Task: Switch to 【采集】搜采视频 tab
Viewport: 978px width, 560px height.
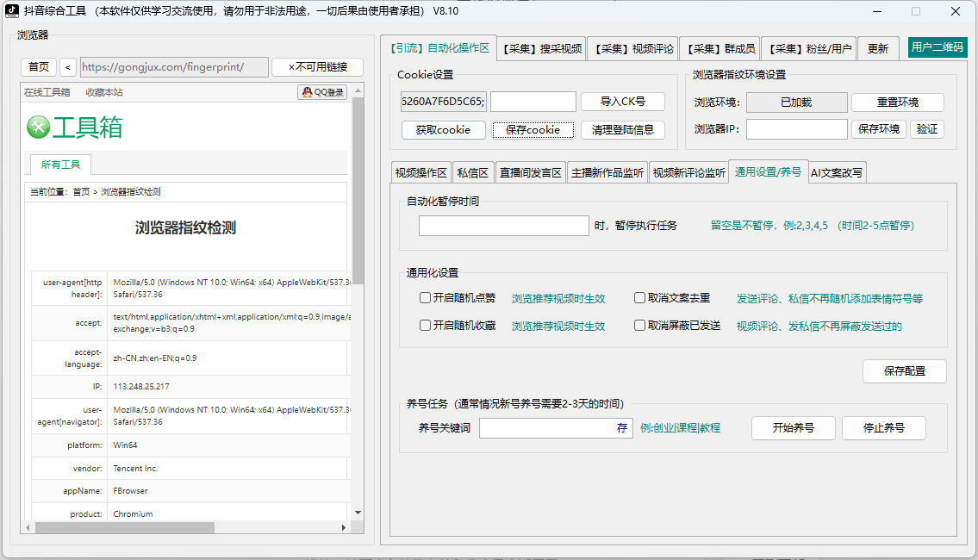Action: tap(539, 48)
